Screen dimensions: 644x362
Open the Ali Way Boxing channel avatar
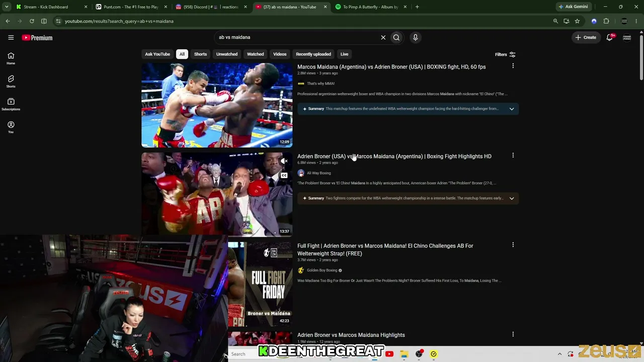coord(301,173)
